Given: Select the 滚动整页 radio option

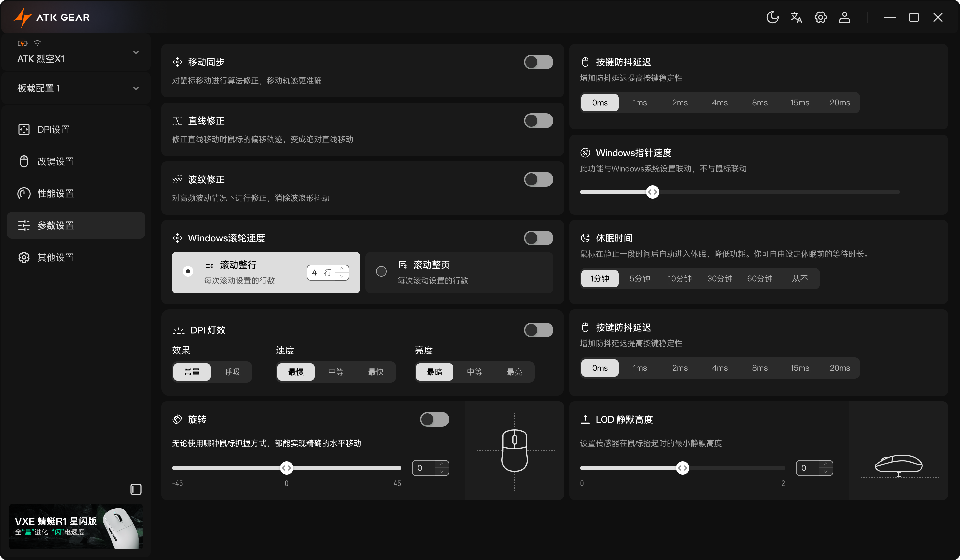Looking at the screenshot, I should point(381,272).
